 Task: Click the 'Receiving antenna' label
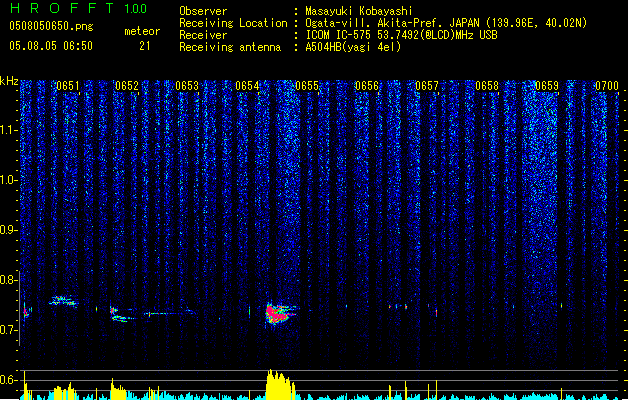(230, 47)
